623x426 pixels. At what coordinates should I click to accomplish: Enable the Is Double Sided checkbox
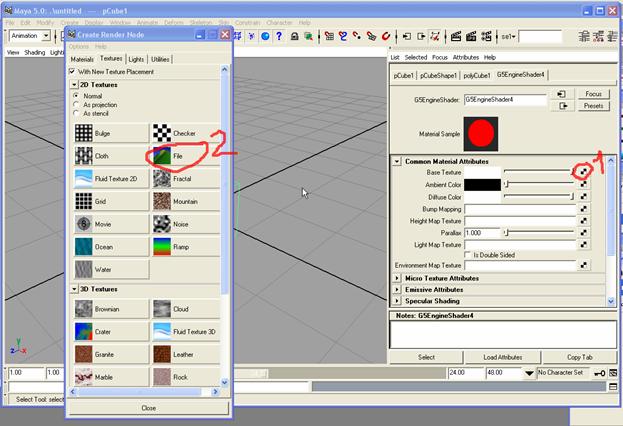[x=468, y=255]
